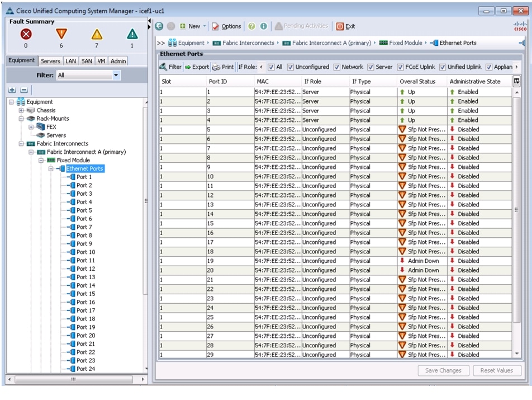
Task: Open the Admin tab
Action: [118, 60]
